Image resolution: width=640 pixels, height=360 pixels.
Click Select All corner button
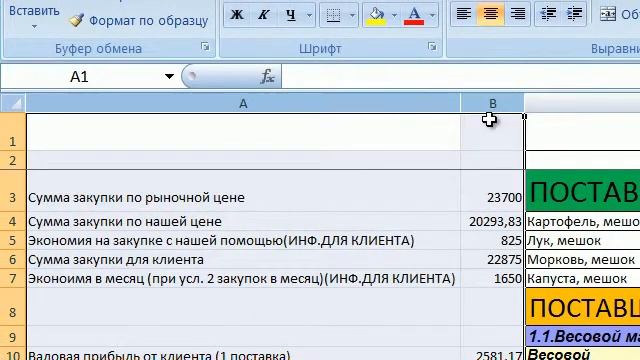pos(13,103)
